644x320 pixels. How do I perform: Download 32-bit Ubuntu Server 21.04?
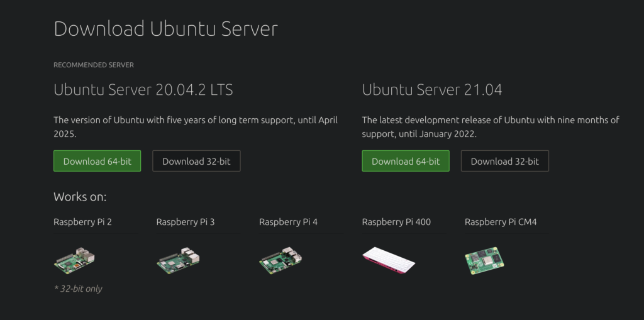point(505,161)
